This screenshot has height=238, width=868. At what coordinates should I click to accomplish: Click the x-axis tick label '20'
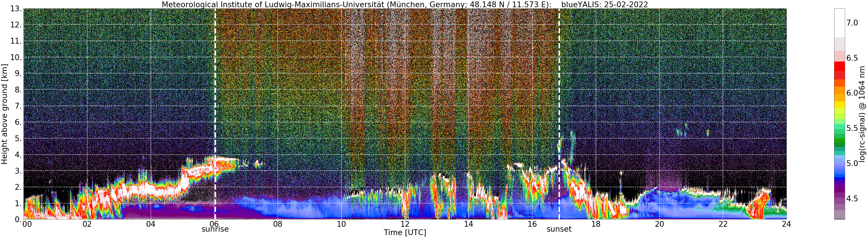click(659, 224)
